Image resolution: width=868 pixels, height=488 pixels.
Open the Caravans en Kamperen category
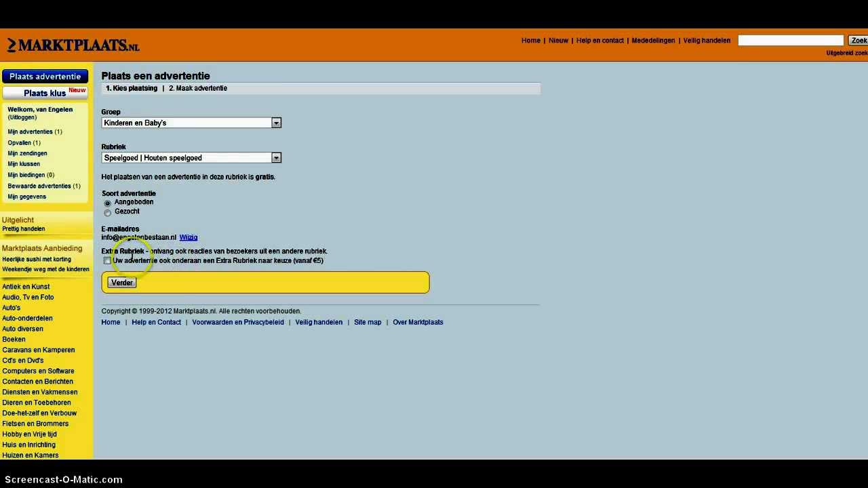39,350
